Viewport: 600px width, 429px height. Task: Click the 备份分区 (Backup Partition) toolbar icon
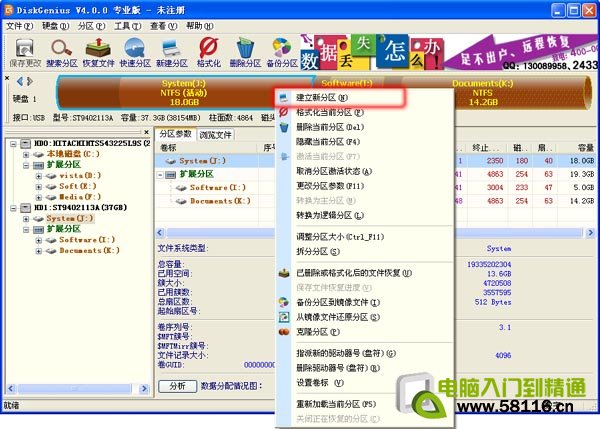pyautogui.click(x=282, y=52)
